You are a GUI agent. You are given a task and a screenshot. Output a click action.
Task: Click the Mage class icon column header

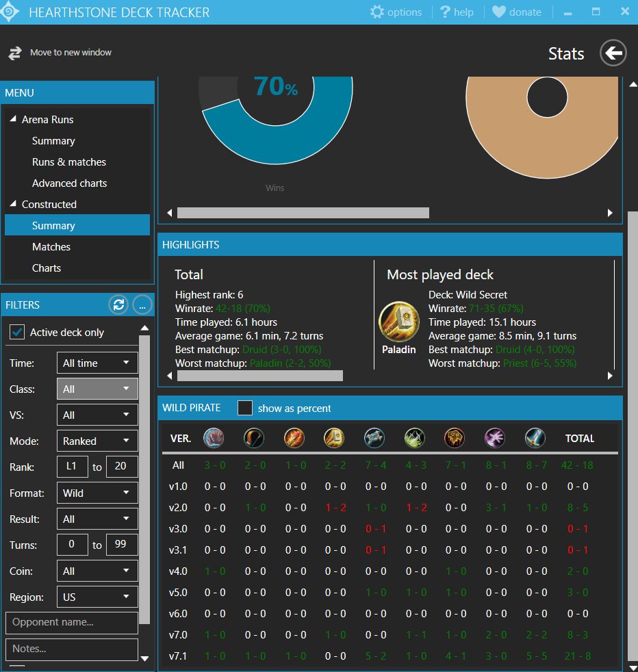(x=294, y=438)
